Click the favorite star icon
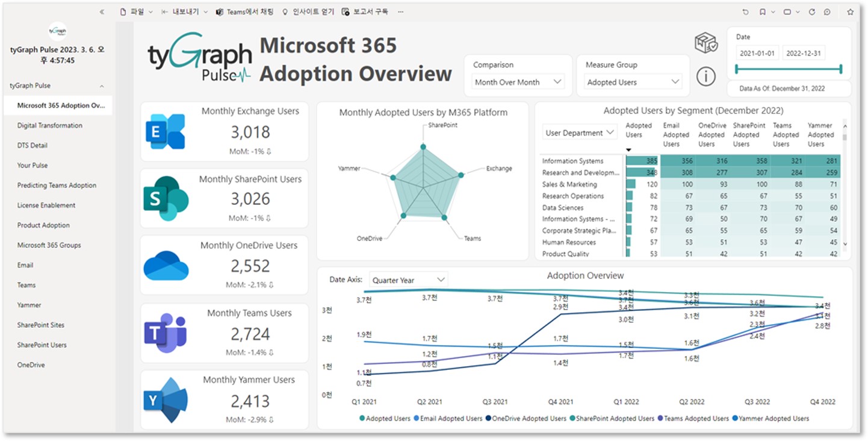 (851, 12)
